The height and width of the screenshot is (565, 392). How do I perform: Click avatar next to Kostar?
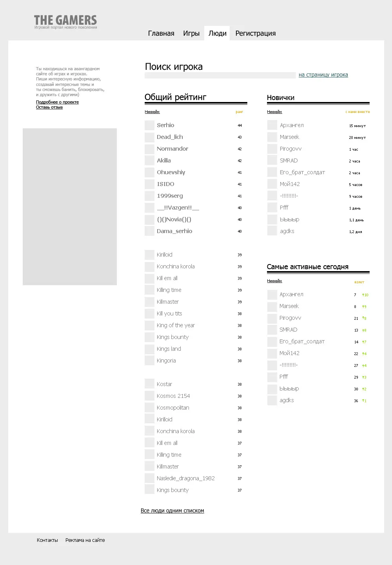(x=149, y=384)
